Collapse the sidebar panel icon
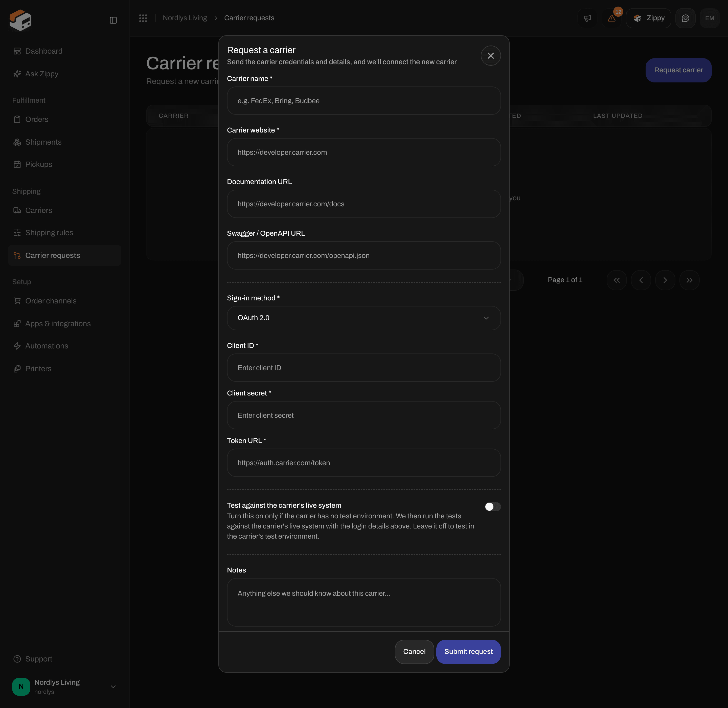 click(113, 20)
